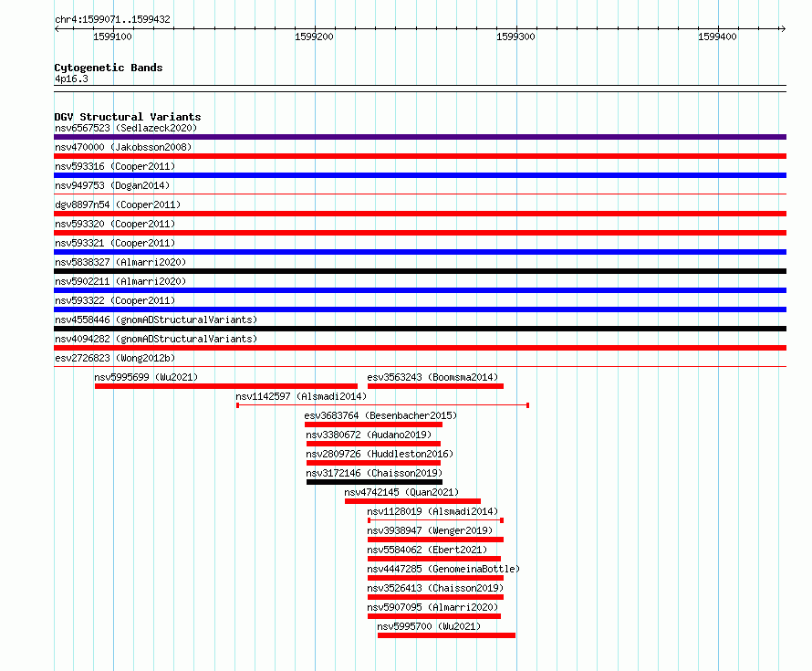Select nsv3172146 (Chaisson2019) label
812x671 pixels.
pos(374,473)
